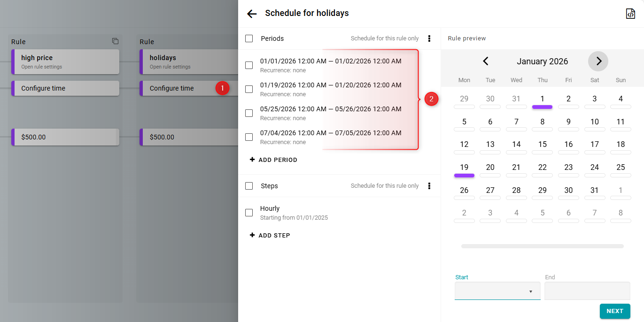Viewport: 644px width, 322px height.
Task: Open Steps three-dot options menu
Action: pyautogui.click(x=429, y=186)
